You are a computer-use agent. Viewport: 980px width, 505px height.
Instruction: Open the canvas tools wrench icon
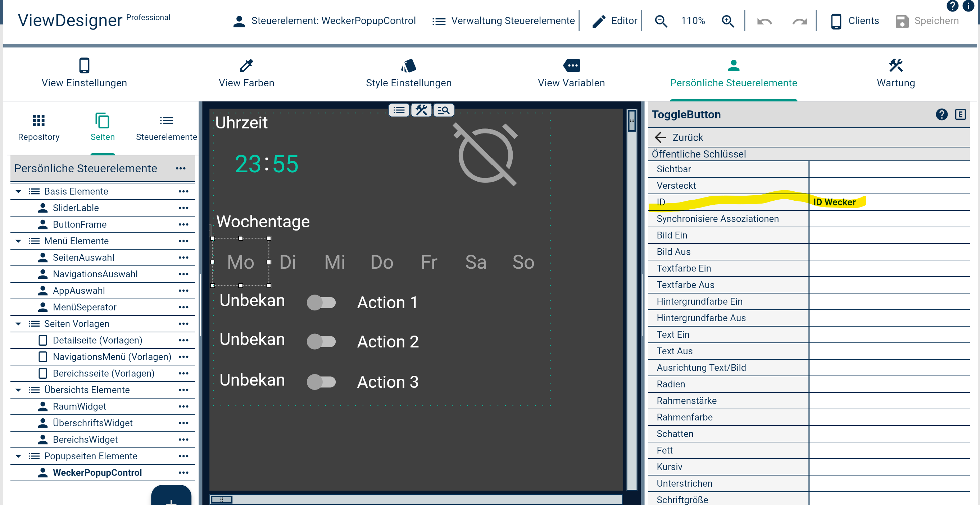point(421,110)
